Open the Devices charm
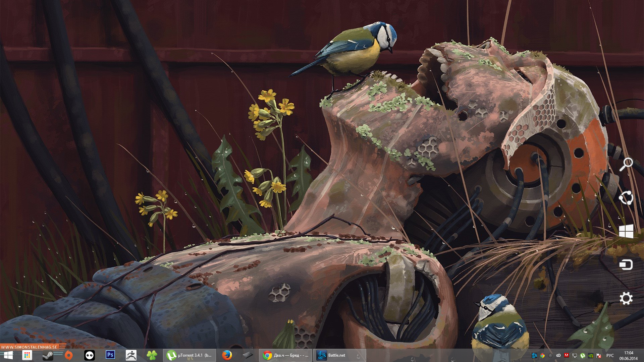The image size is (644, 362). click(x=626, y=265)
